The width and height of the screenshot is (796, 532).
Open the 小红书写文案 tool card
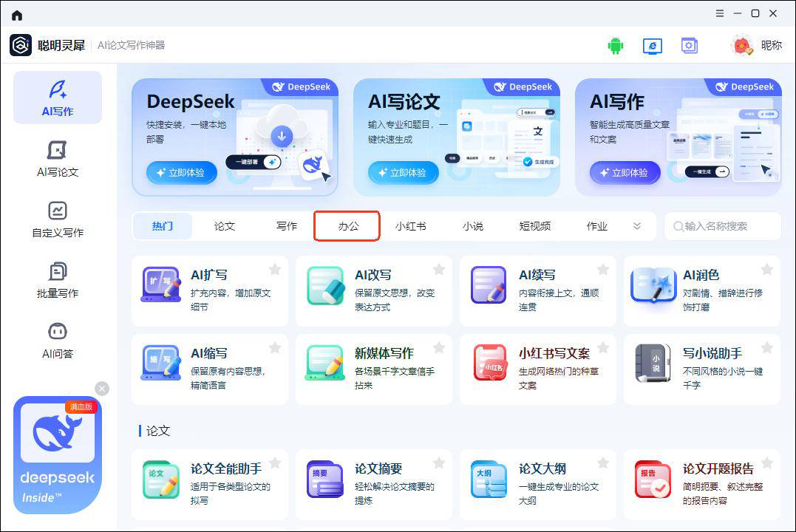pos(537,369)
